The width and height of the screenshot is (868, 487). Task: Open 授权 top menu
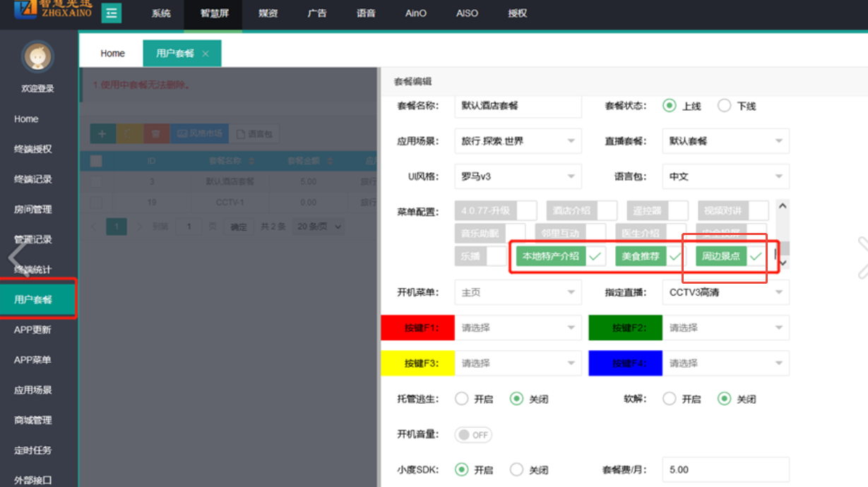tap(518, 13)
